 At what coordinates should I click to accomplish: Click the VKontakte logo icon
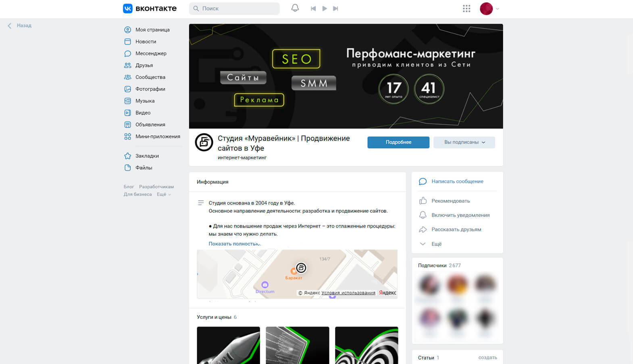tap(128, 8)
